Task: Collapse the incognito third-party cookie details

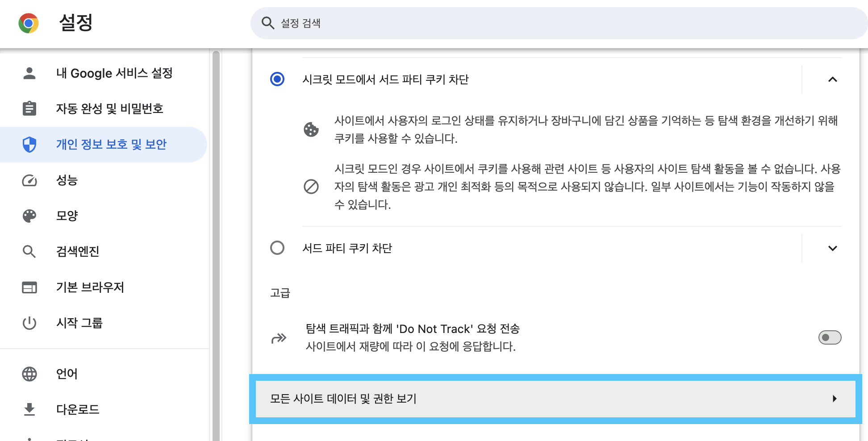Action: coord(832,79)
